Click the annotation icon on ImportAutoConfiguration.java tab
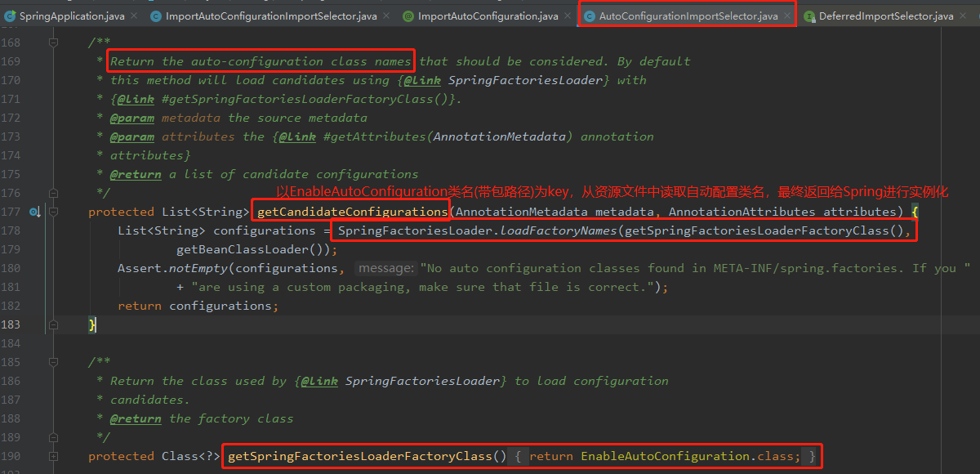Screen dimensions: 980x474 pos(408,16)
